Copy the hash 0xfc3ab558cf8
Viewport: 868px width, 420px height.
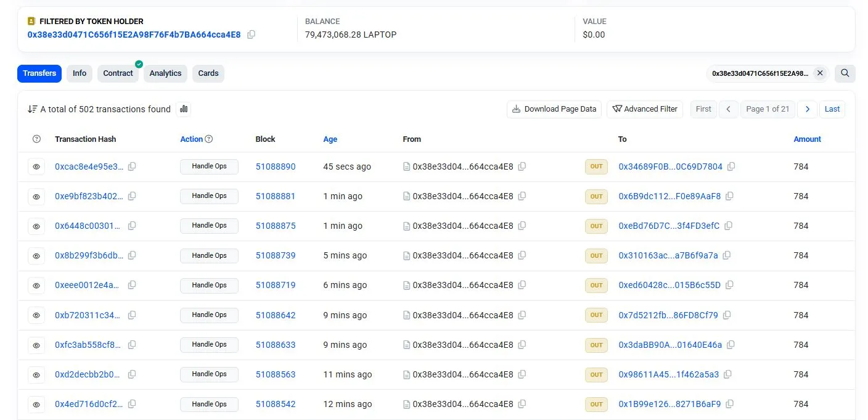point(132,345)
